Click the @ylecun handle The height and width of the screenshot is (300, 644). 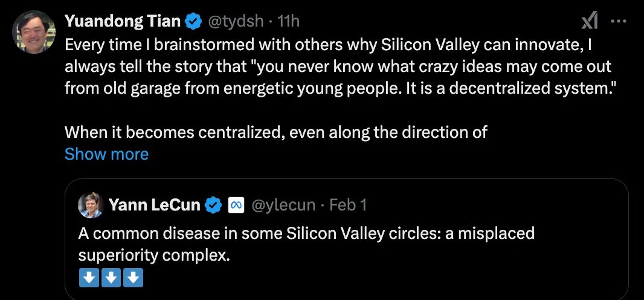283,206
